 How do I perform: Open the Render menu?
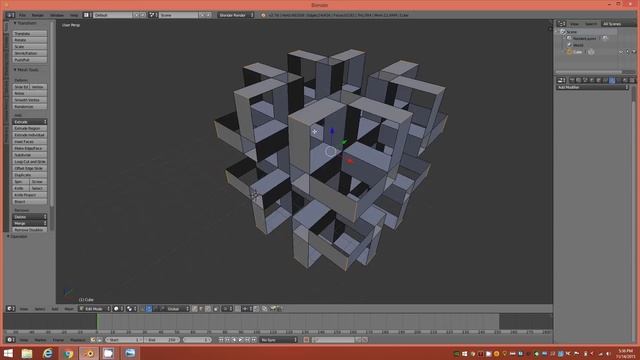[x=38, y=15]
